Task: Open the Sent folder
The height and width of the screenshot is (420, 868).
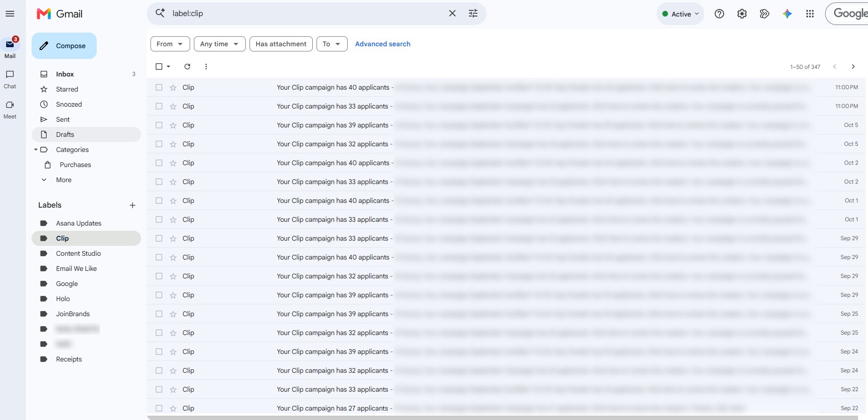Action: click(x=86, y=119)
